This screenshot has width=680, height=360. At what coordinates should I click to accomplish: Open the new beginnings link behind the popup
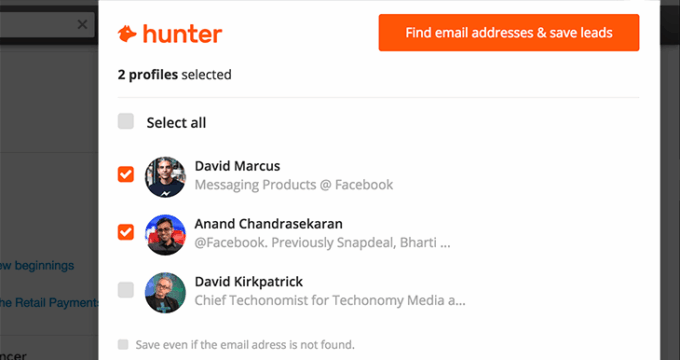[37, 265]
